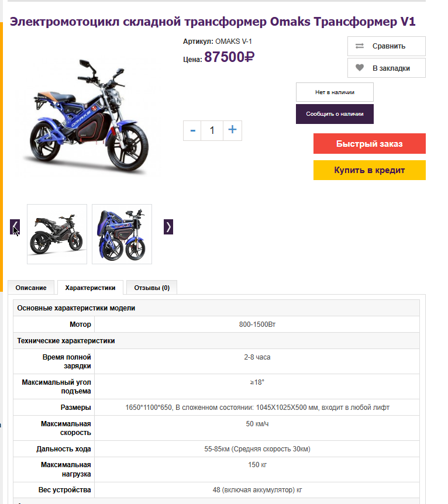448x504 pixels.
Task: Switch to the Отзывы (0) tab
Action: 152,288
